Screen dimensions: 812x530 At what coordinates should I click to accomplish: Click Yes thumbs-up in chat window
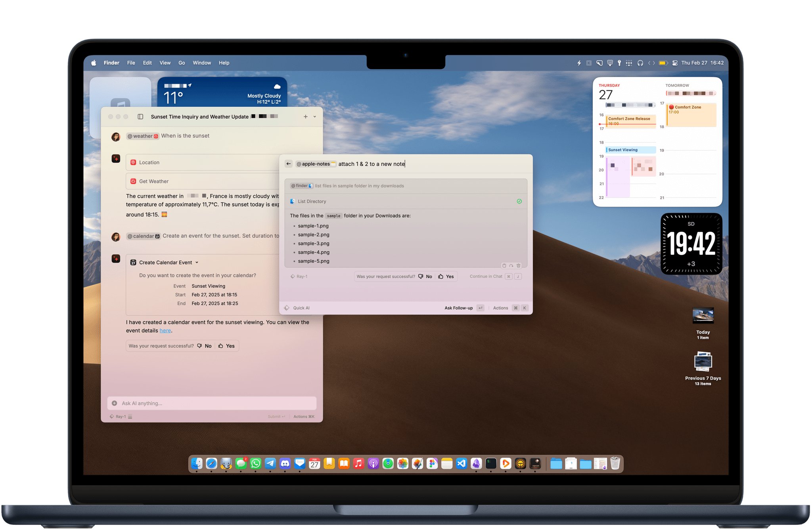coord(226,346)
